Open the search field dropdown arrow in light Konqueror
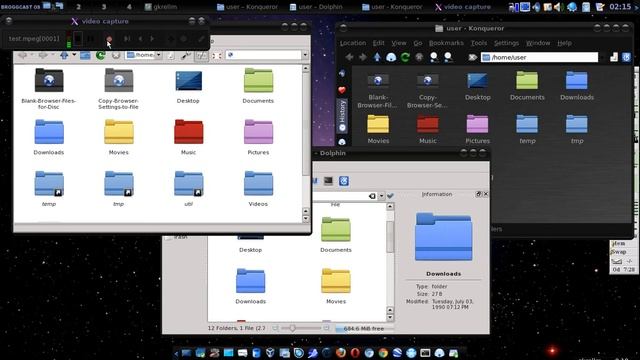 pyautogui.click(x=305, y=55)
